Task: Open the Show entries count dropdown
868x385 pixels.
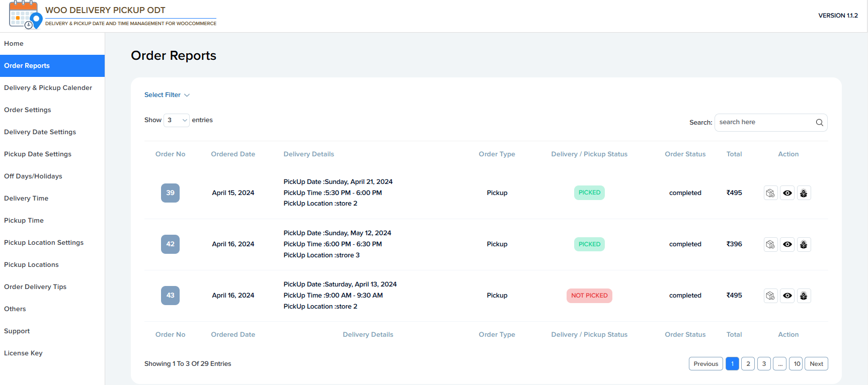Action: click(x=177, y=120)
